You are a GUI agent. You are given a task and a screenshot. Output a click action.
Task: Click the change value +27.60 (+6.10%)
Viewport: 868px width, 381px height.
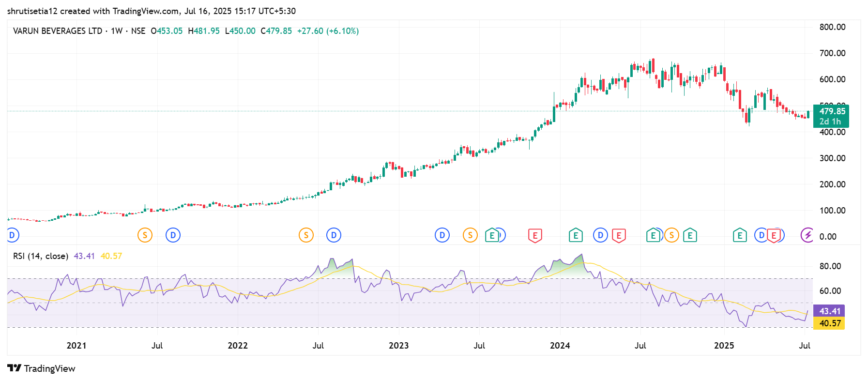pyautogui.click(x=328, y=31)
